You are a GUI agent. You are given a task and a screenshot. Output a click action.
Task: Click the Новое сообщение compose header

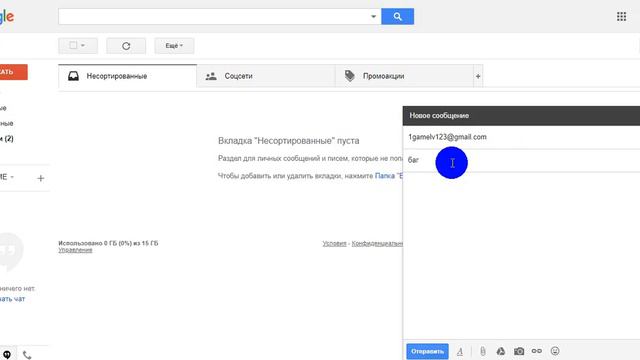click(521, 116)
